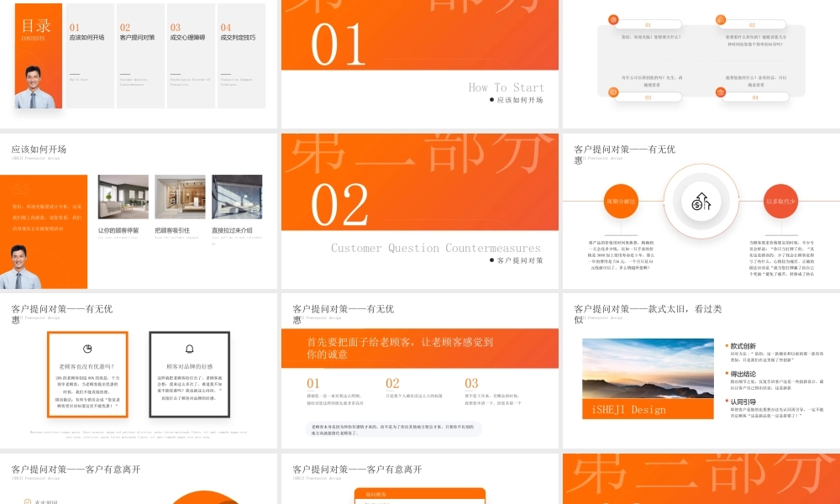The width and height of the screenshot is (840, 504).
Task: Open the mountain landscape photo
Action: tap(648, 369)
